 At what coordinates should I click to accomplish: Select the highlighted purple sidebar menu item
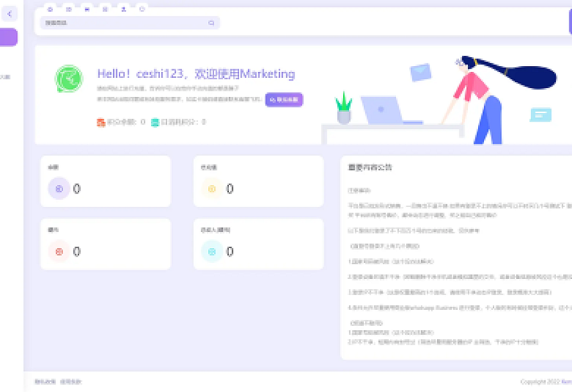[x=6, y=37]
